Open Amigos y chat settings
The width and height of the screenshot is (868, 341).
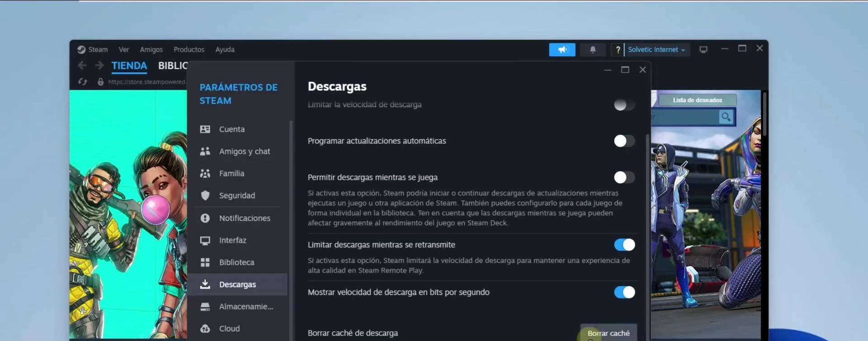(x=237, y=152)
